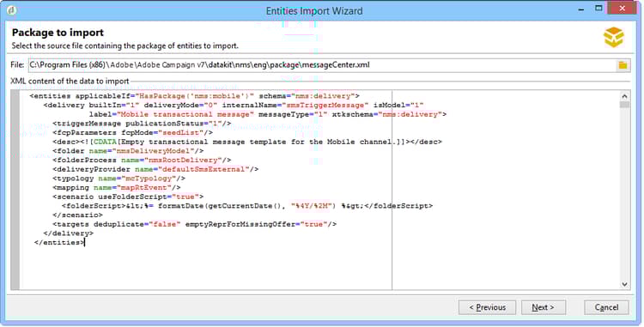Minimize the Entities Import Wizard window
Viewport: 644px width, 327px height.
pyautogui.click(x=581, y=9)
